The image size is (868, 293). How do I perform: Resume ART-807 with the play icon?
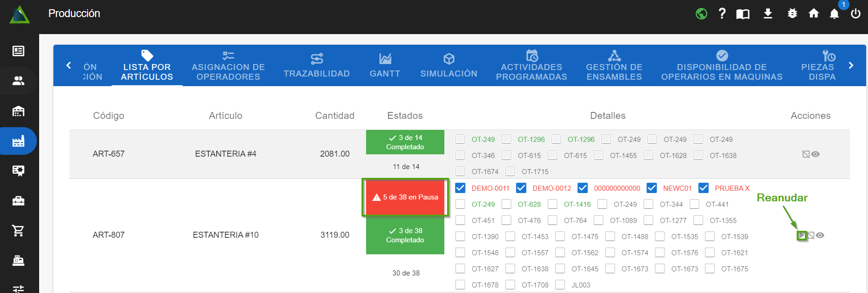(802, 235)
